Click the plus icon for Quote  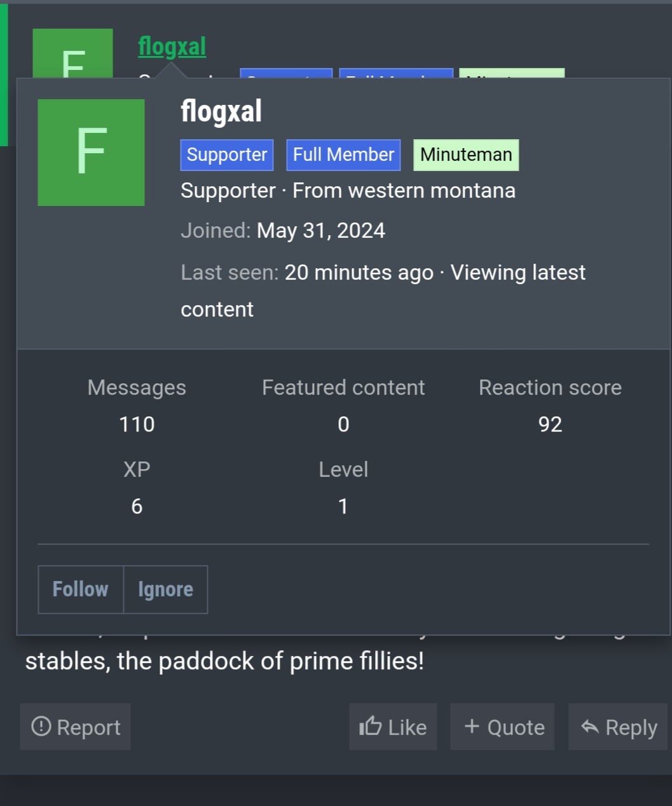[x=472, y=726]
